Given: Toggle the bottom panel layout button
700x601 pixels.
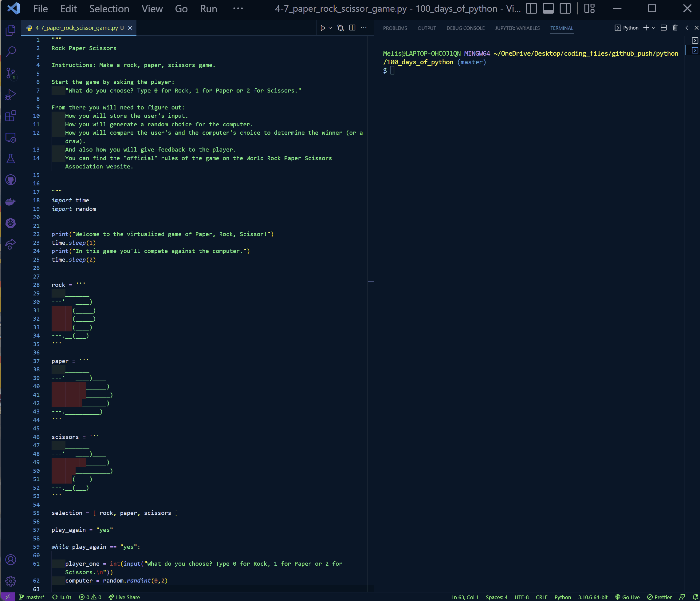Looking at the screenshot, I should (548, 8).
